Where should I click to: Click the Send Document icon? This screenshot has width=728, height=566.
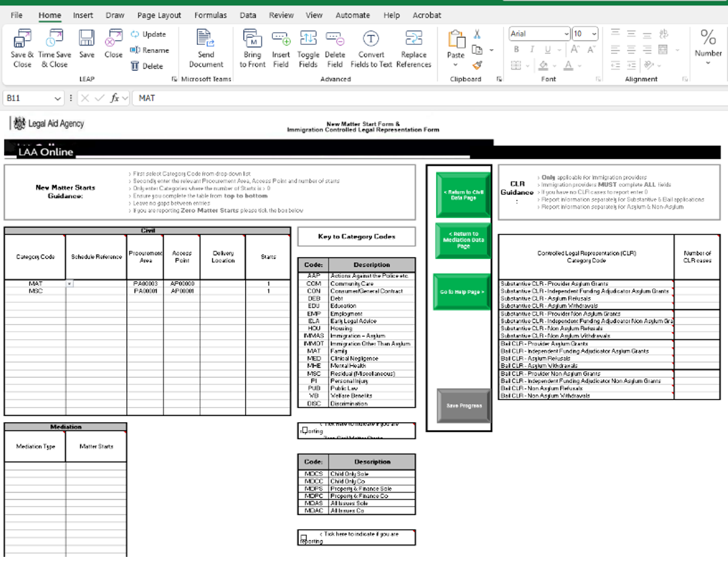pos(206,39)
